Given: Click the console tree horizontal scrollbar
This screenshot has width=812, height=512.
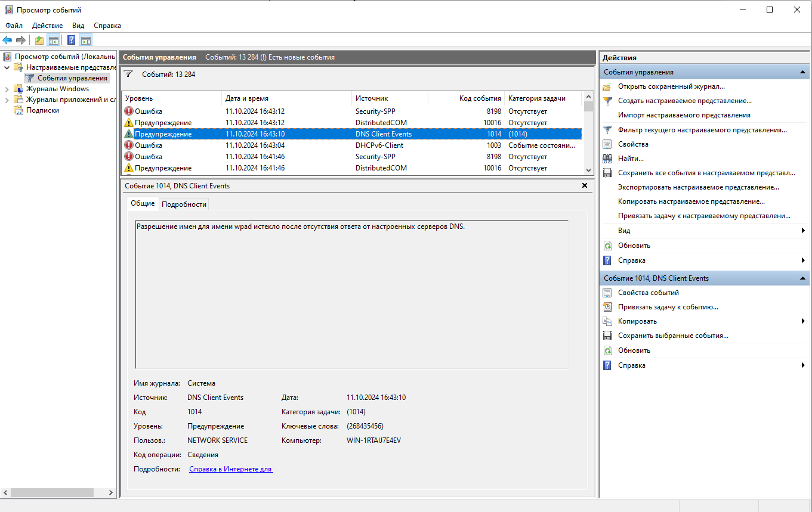Looking at the screenshot, I should pos(58,493).
